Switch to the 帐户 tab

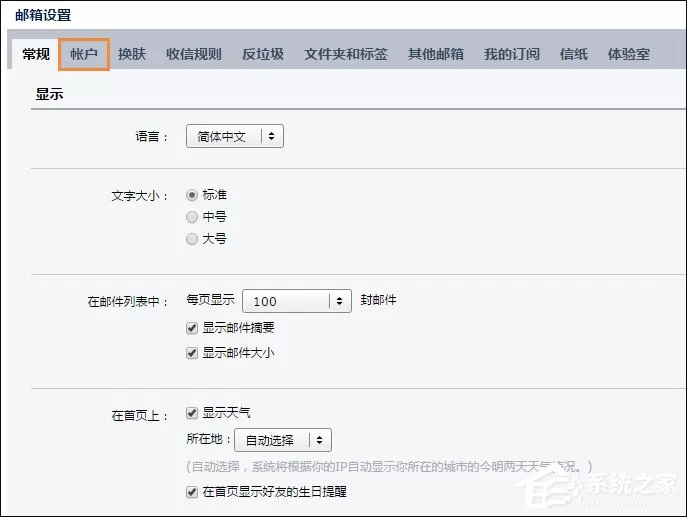coord(84,54)
